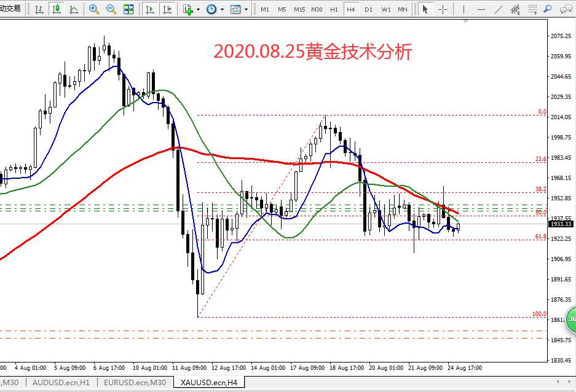Click the 1830.45 price scale value
Image resolution: width=576 pixels, height=392 pixels.
[x=561, y=361]
